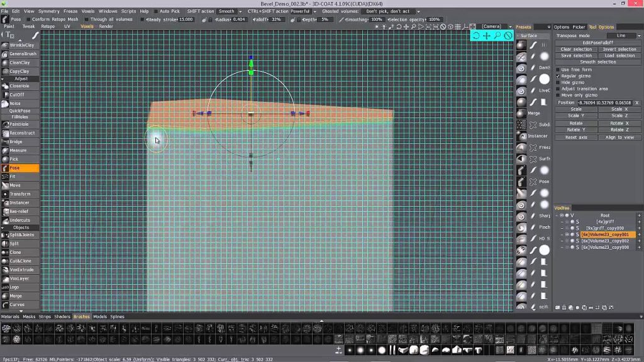Select the [6x]Volume23_copy002 layer in VoxTree
This screenshot has width=644, height=362.
tap(604, 241)
